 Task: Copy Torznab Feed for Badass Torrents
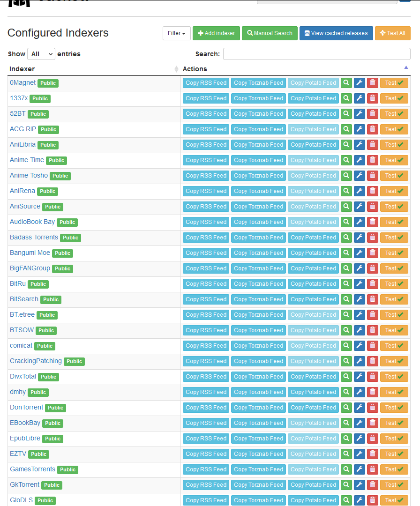(x=259, y=238)
